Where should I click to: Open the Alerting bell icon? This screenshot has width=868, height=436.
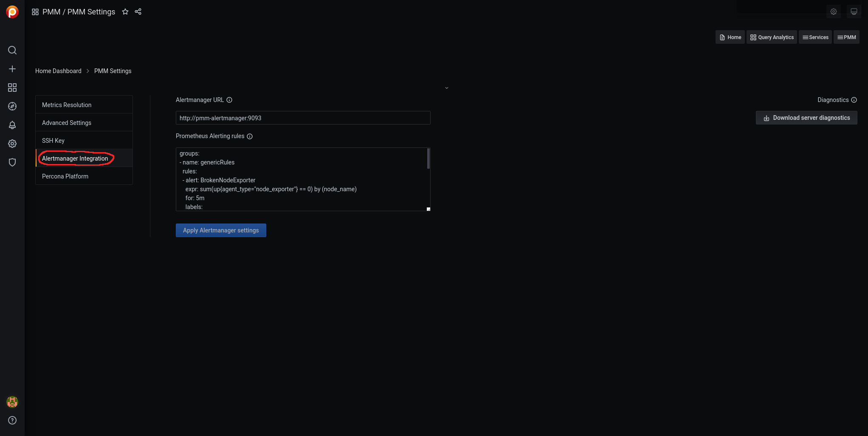[x=12, y=125]
